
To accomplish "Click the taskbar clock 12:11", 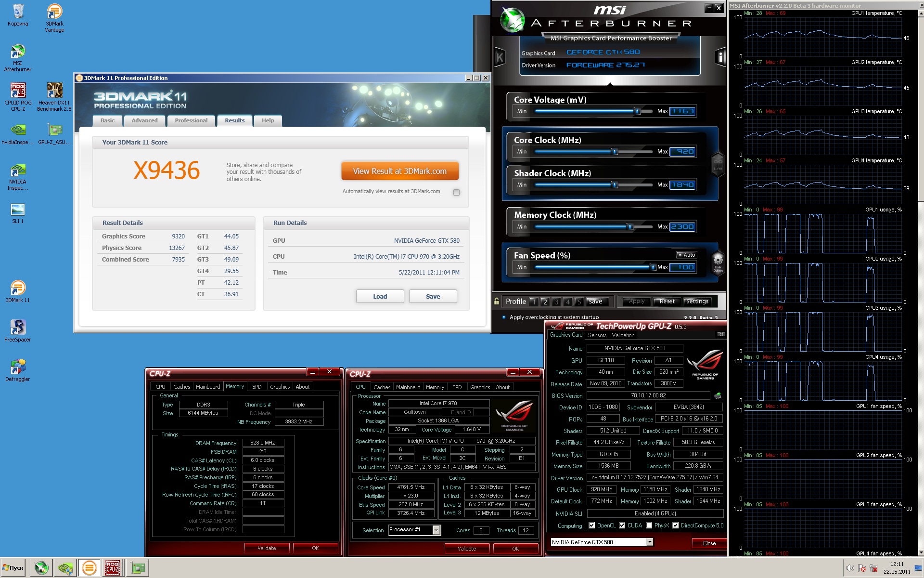I will click(x=897, y=565).
